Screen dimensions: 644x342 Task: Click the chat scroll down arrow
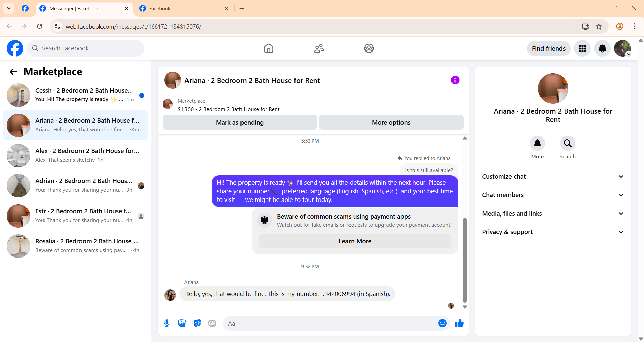click(465, 307)
